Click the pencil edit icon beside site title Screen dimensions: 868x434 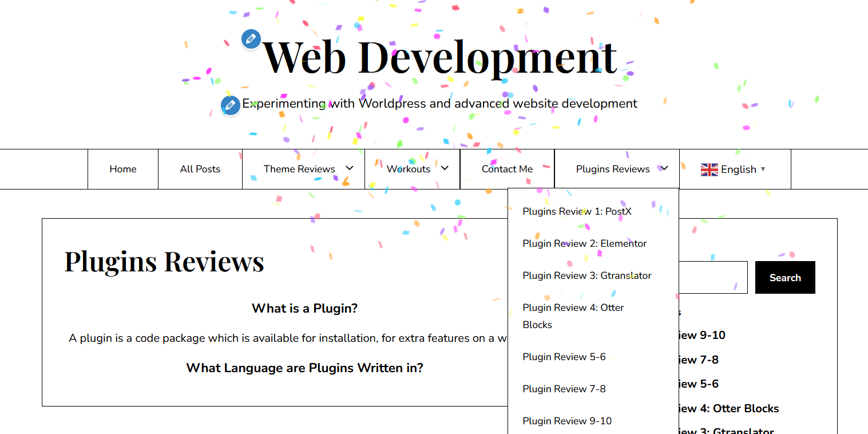[x=251, y=40]
